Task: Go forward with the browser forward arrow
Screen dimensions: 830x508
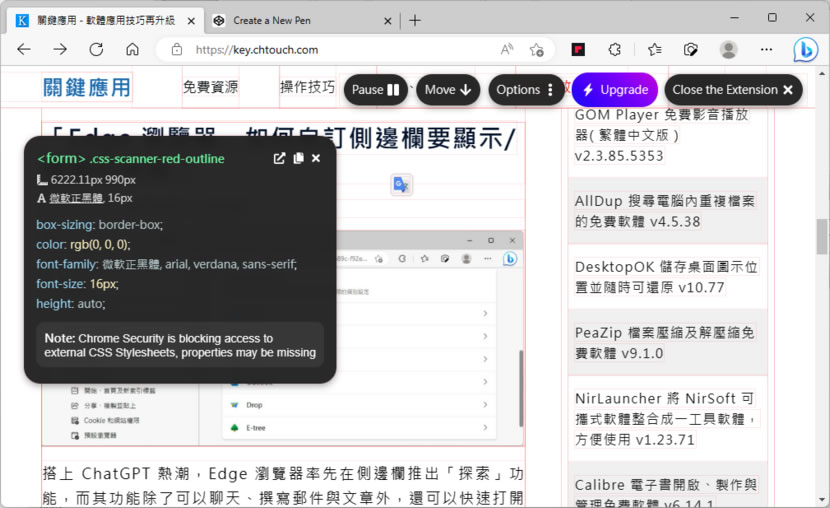Action: [60, 50]
